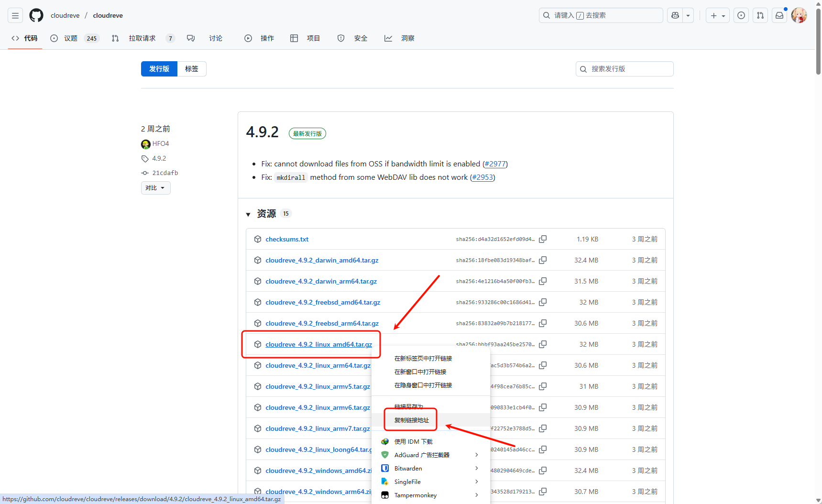Image resolution: width=822 pixels, height=504 pixels.
Task: Choose 在新标签页中打开链接 from the context menu
Action: coord(423,358)
